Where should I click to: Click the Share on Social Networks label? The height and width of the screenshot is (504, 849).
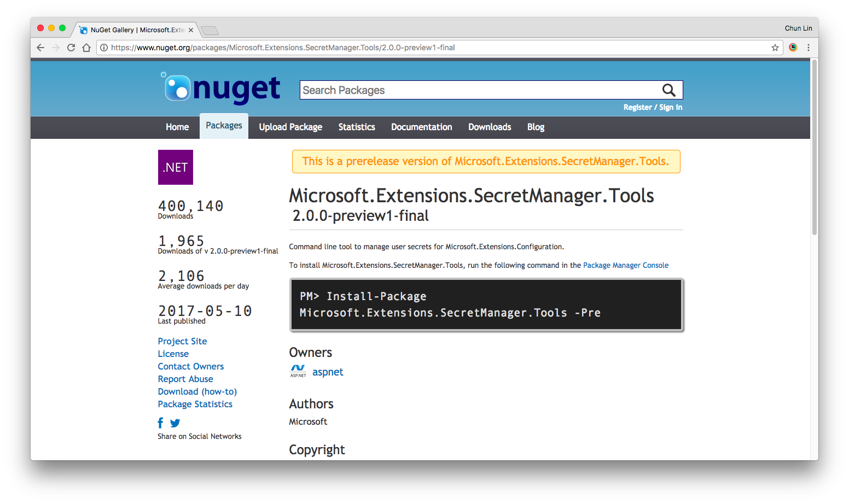[x=200, y=436]
